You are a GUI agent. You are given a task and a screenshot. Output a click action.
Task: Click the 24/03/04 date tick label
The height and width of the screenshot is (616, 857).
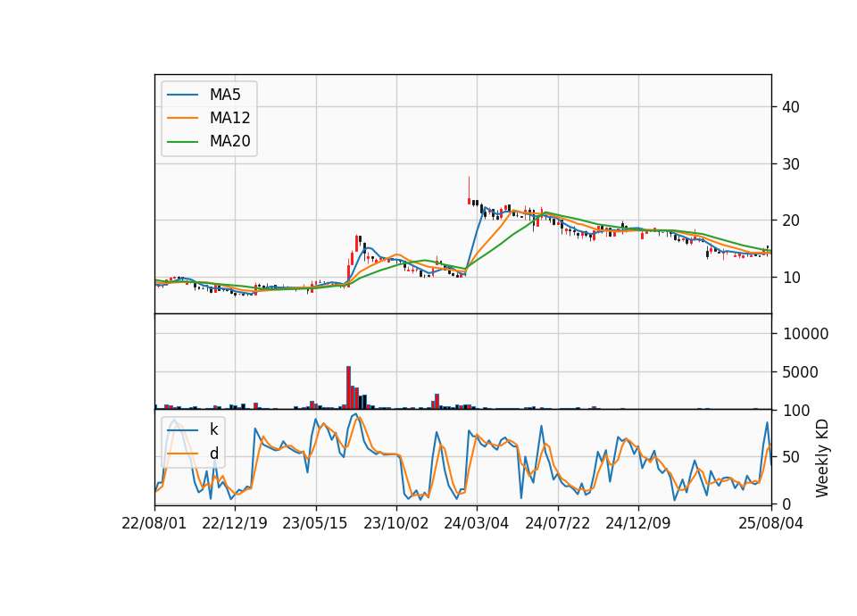476,523
